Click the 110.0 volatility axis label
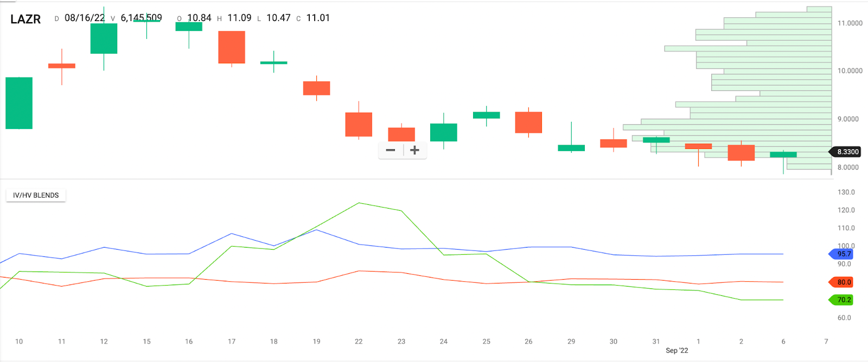Screen dimensions: 868x362 coord(846,228)
